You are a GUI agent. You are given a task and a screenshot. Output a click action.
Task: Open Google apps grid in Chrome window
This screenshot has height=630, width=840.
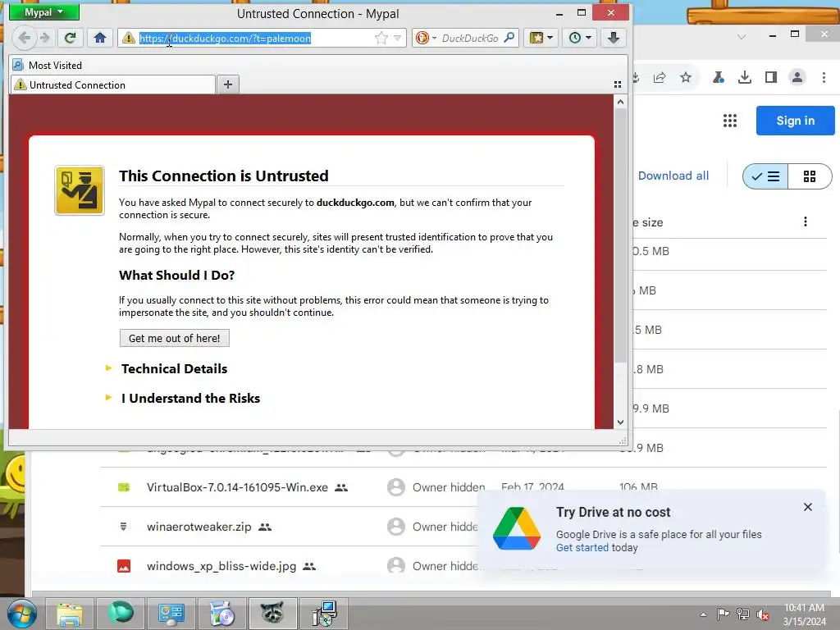[x=729, y=121]
